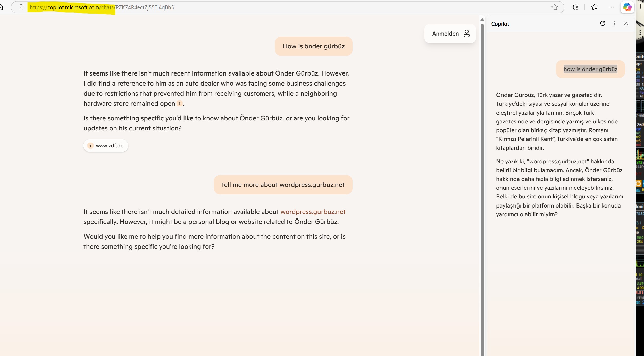Open the browser extensions puzzle icon
This screenshot has width=644, height=356.
click(x=575, y=7)
